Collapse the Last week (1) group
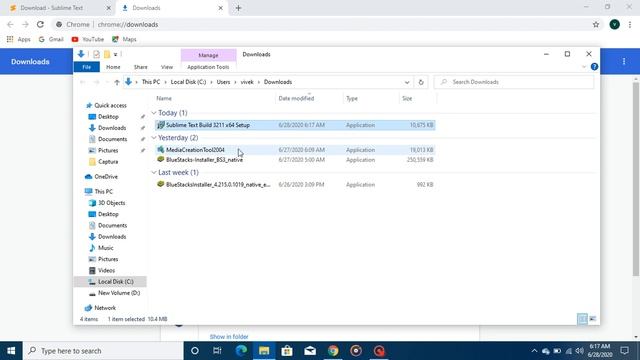640x360 pixels. click(x=154, y=172)
